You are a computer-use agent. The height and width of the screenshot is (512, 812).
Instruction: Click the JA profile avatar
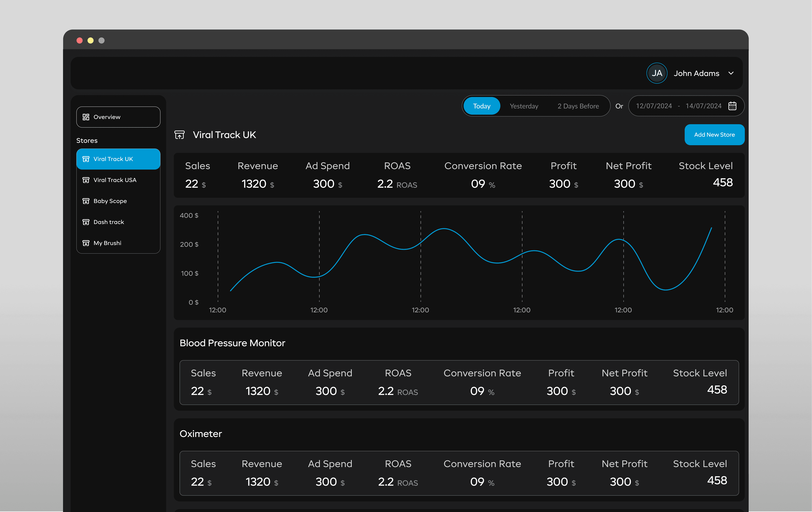click(657, 73)
